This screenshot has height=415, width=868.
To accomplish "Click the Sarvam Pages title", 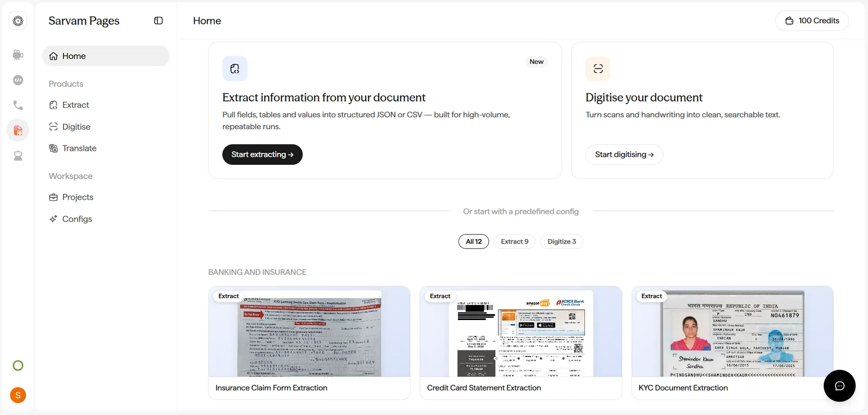I will coord(84,21).
